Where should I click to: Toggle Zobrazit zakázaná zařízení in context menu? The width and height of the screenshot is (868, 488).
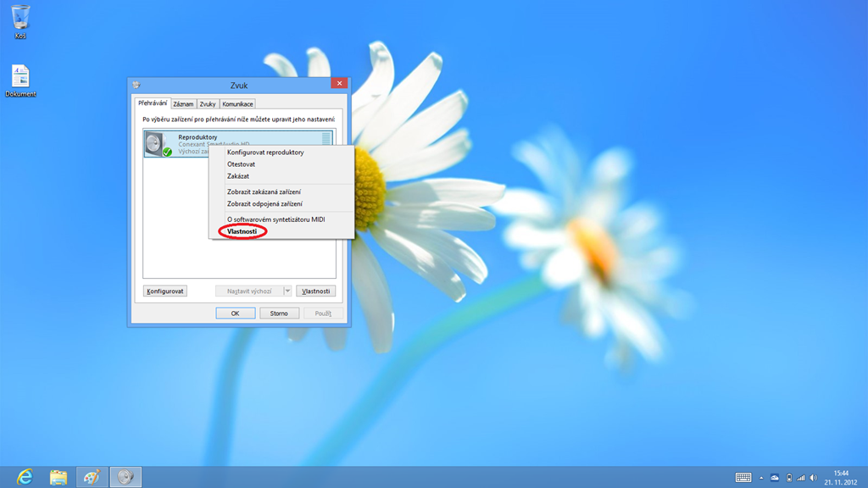click(264, 192)
